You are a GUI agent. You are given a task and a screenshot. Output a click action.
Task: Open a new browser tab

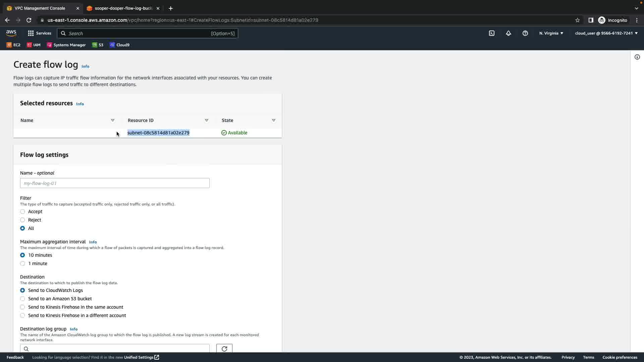tap(170, 8)
